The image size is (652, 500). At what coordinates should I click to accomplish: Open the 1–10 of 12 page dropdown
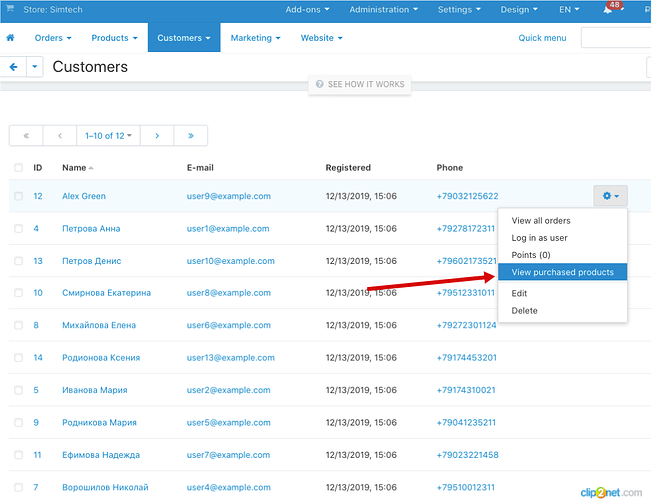coord(108,135)
